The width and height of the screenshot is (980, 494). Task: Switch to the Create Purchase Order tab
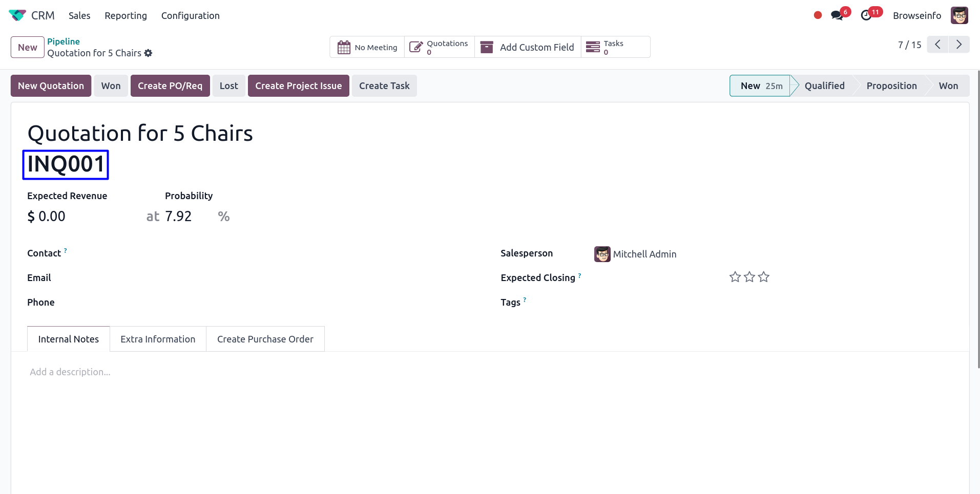pyautogui.click(x=265, y=339)
